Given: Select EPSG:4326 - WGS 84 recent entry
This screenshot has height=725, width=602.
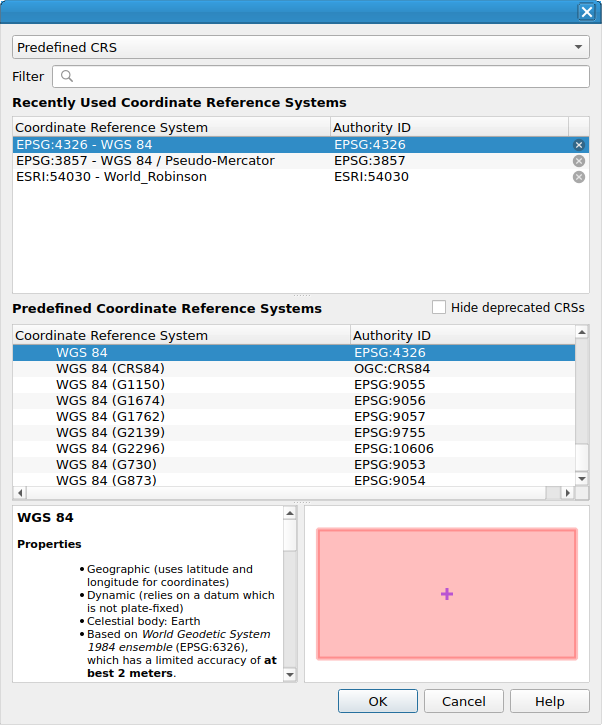Looking at the screenshot, I should click(x=301, y=145).
